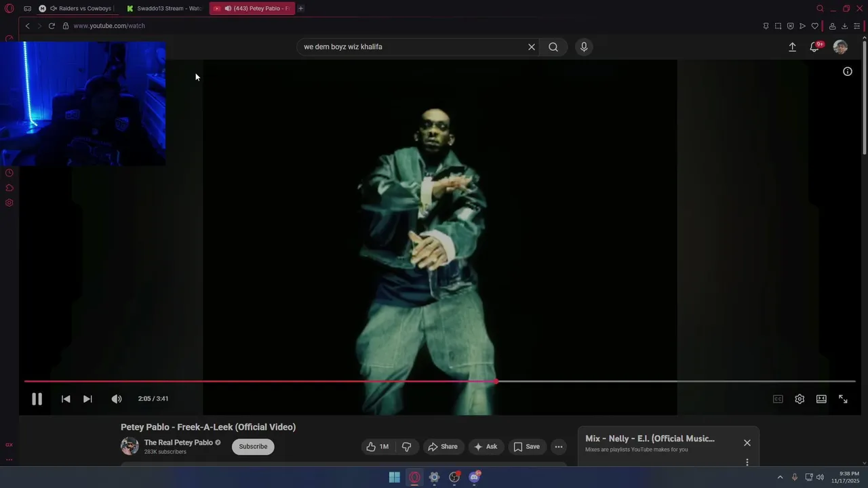Open Discord from the taskbar

pyautogui.click(x=475, y=477)
